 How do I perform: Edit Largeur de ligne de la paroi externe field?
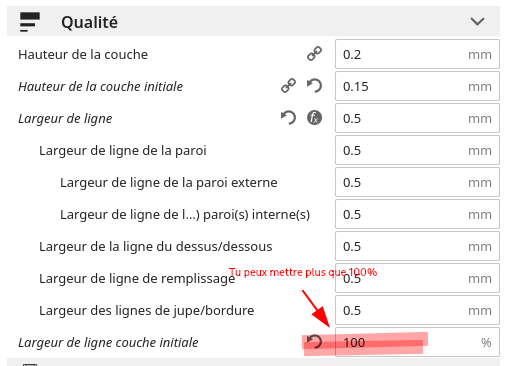coord(417,182)
